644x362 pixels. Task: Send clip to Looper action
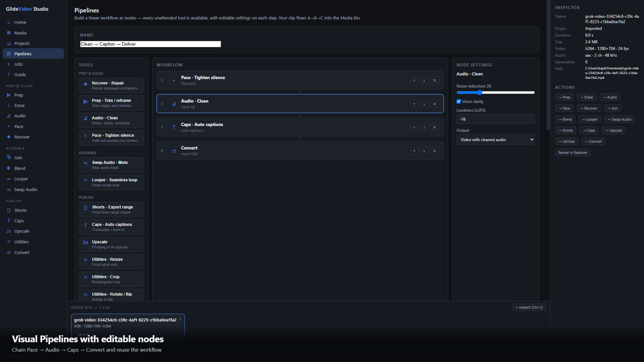tap(590, 119)
